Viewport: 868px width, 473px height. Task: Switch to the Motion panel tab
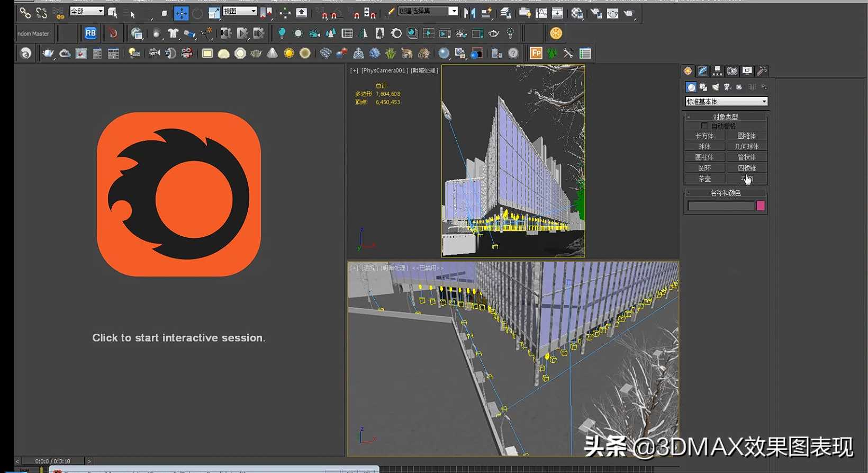pos(732,70)
